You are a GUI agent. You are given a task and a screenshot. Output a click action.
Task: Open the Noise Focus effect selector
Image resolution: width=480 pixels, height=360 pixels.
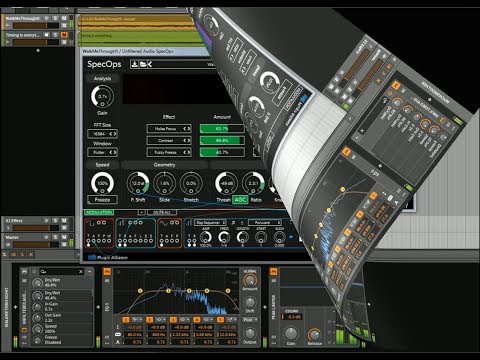coord(169,128)
